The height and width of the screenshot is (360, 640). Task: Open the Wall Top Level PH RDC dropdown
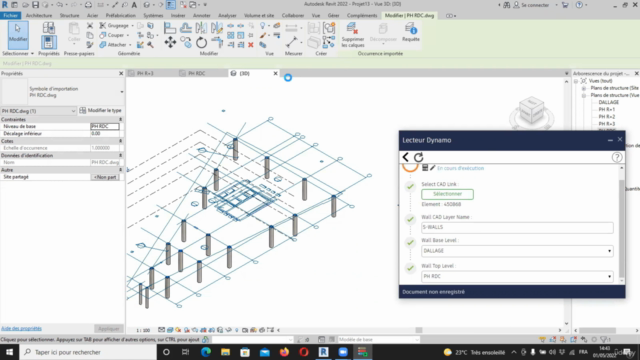tap(517, 276)
